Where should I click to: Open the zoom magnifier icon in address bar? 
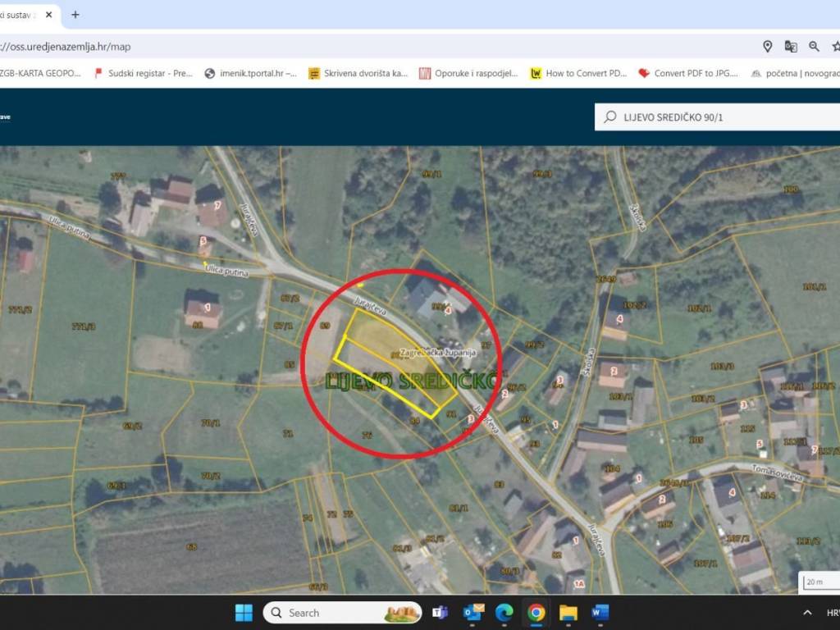click(814, 47)
